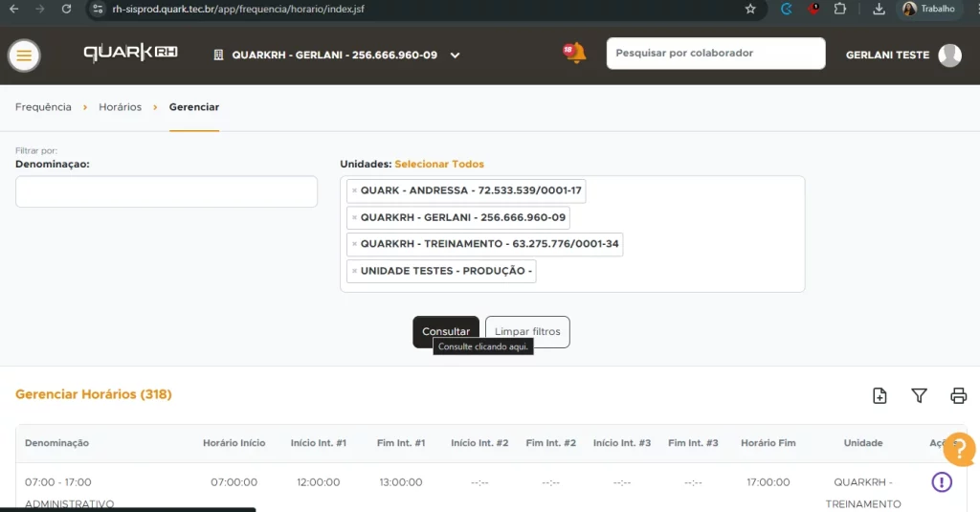Click the Consultar button
Image resolution: width=980 pixels, height=512 pixels.
(x=445, y=331)
